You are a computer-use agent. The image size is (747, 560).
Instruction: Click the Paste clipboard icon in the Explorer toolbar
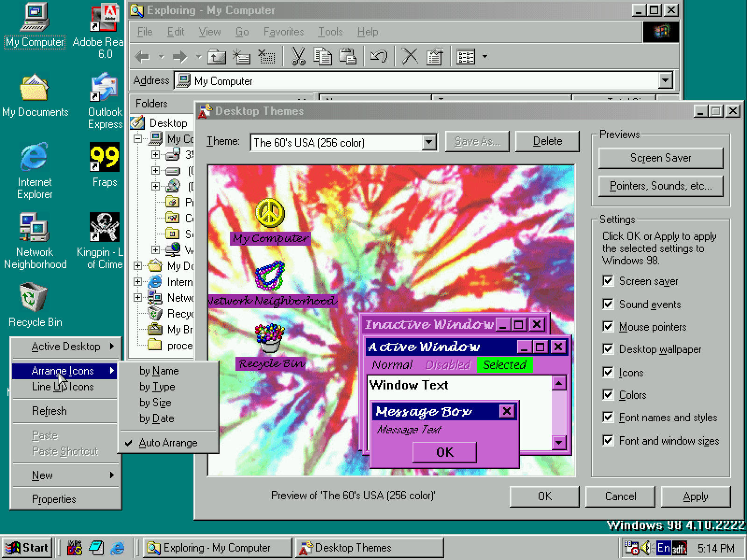point(348,57)
